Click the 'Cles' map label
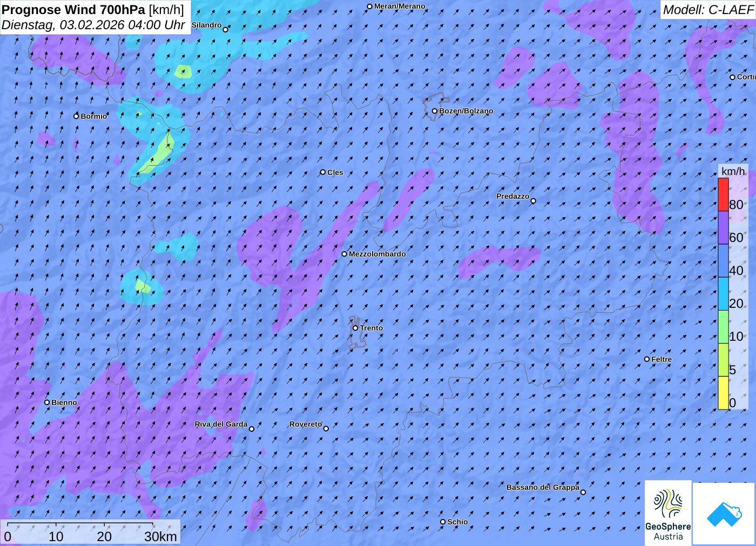 click(x=335, y=172)
